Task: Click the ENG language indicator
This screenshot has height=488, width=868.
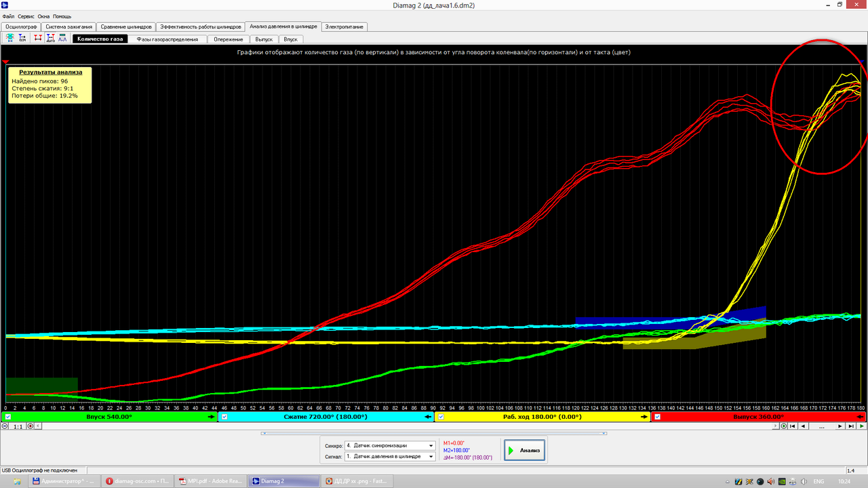Action: click(818, 481)
